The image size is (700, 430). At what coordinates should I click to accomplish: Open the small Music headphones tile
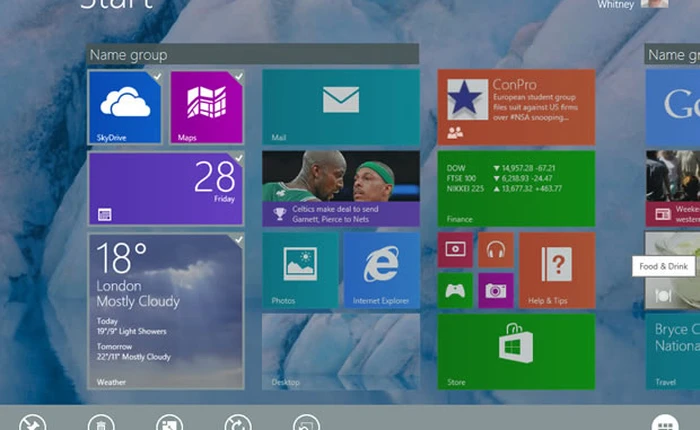click(x=496, y=250)
